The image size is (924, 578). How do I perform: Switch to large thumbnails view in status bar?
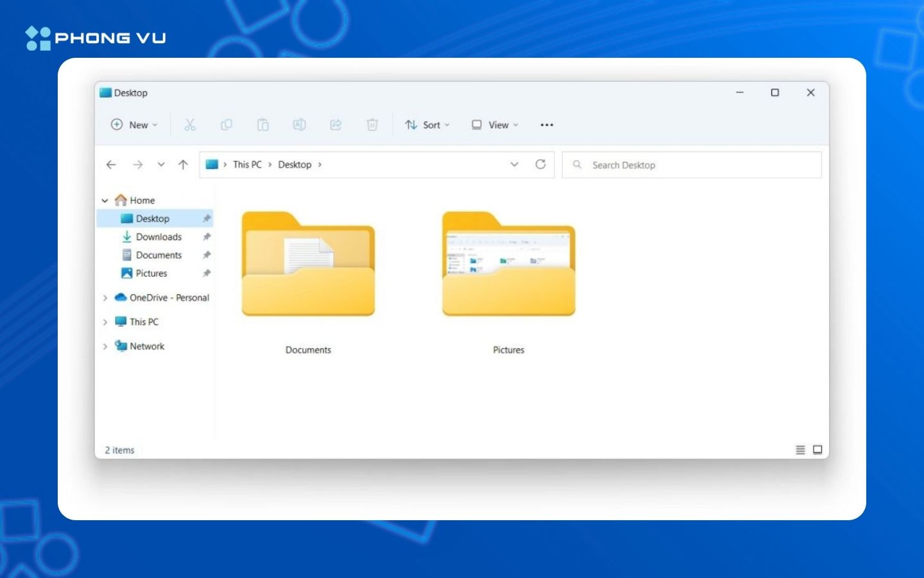(x=817, y=450)
